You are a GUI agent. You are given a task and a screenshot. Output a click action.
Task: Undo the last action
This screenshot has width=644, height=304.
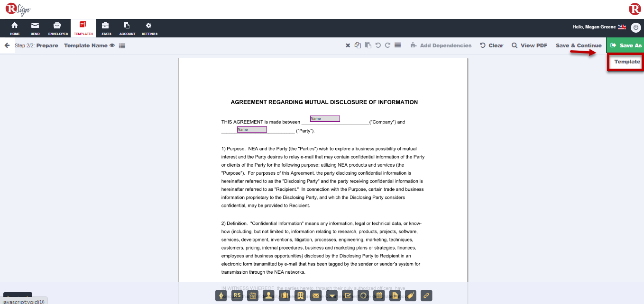[x=378, y=45]
